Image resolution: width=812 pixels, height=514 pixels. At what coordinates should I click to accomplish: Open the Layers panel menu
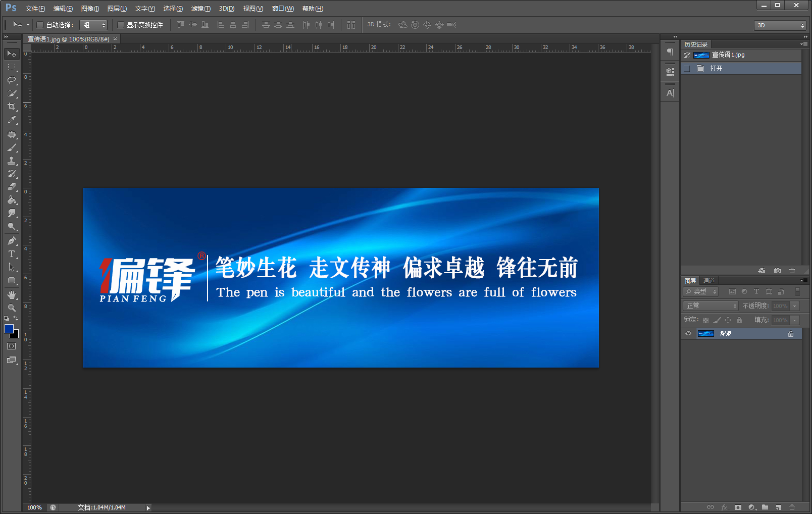coord(803,280)
